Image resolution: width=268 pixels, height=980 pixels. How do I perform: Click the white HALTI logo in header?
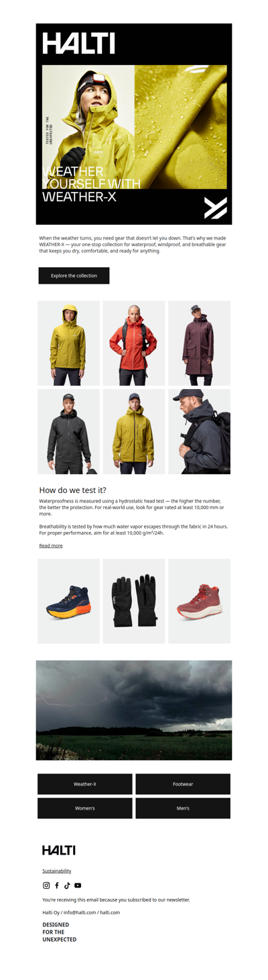[x=78, y=43]
